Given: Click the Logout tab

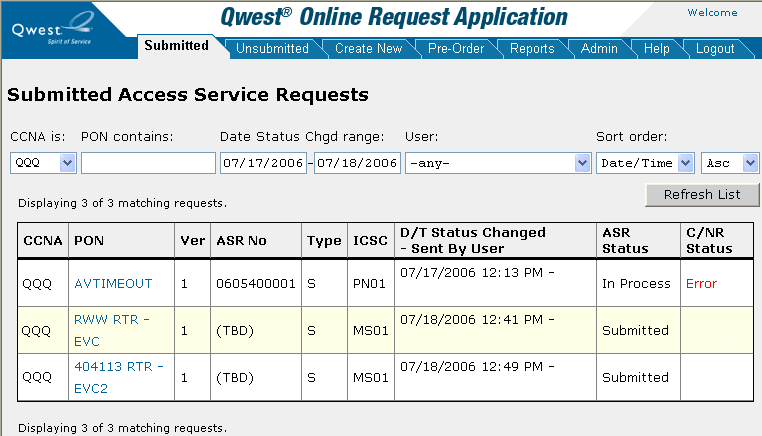Looking at the screenshot, I should pos(714,48).
